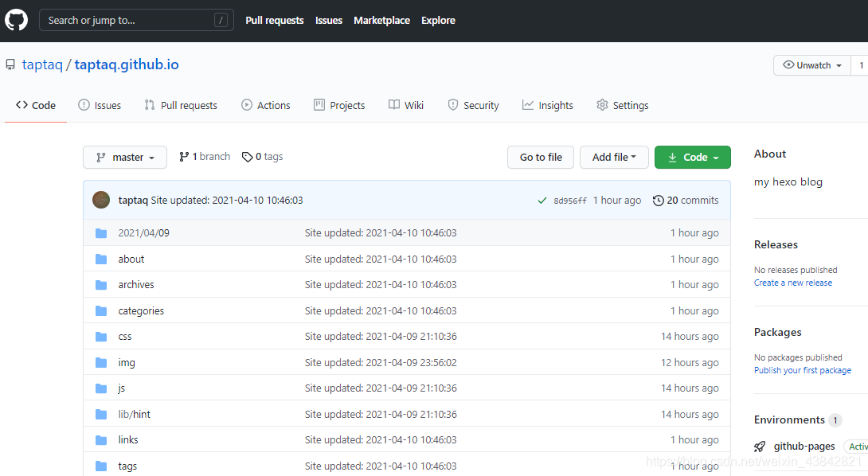Open the latest commit message in header
Image resolution: width=868 pixels, height=476 pixels.
click(227, 201)
